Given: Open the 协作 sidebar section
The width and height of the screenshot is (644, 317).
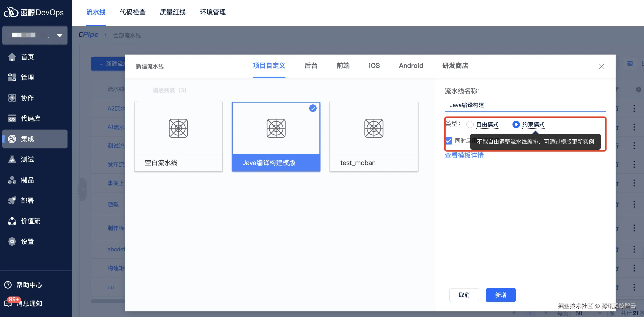Looking at the screenshot, I should [x=12, y=98].
